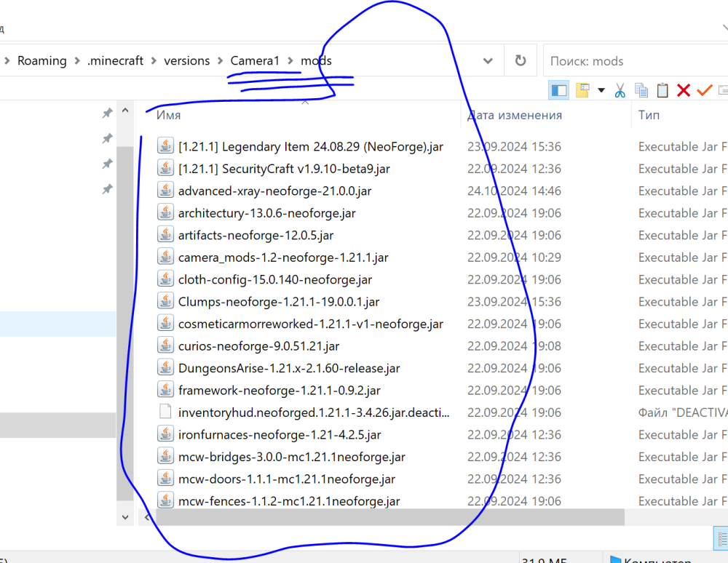Click the jar icon of architectury-13.0.6 file
728x563 pixels.
(x=165, y=213)
